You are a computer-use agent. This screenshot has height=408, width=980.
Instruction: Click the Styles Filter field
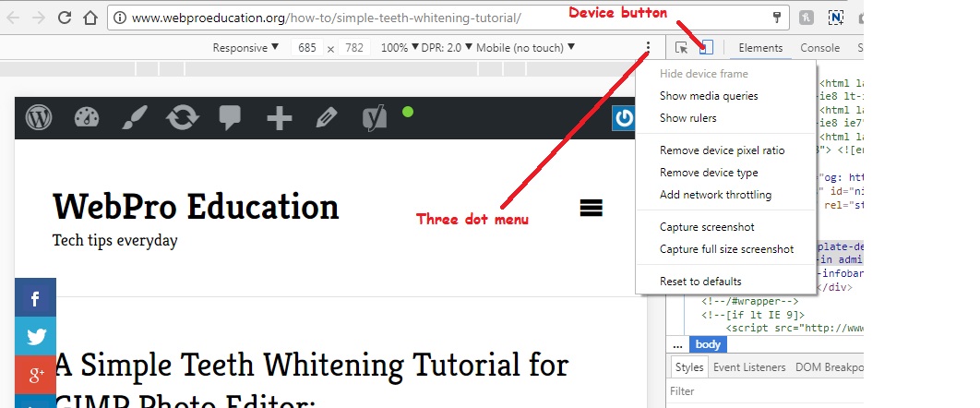[x=766, y=391]
